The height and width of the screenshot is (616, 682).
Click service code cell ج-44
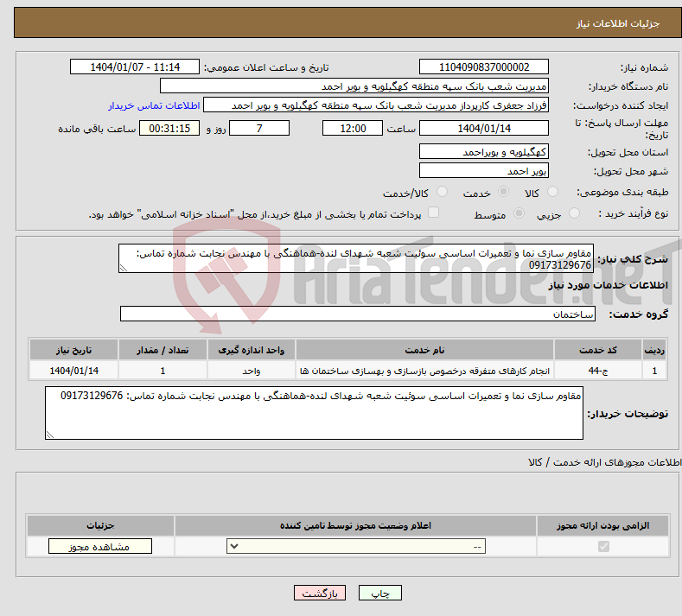pos(598,371)
